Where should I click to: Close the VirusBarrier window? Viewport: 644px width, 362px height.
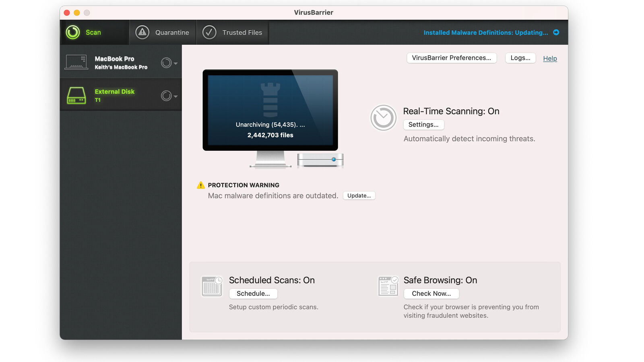tap(67, 12)
